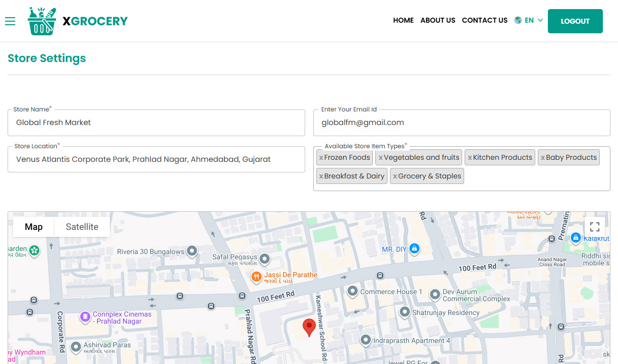Select Connplex Cinemas map marker
618x364 pixels.
[x=85, y=317]
